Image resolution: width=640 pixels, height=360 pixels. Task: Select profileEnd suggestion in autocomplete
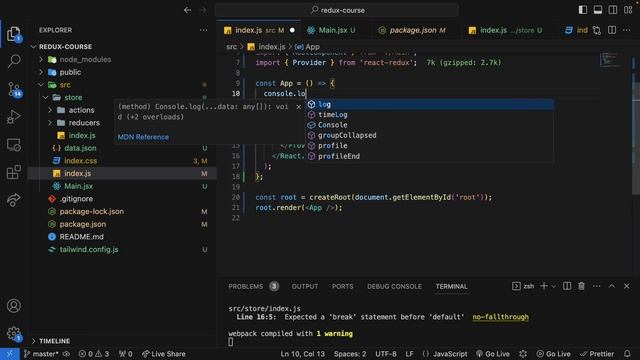tap(429, 156)
